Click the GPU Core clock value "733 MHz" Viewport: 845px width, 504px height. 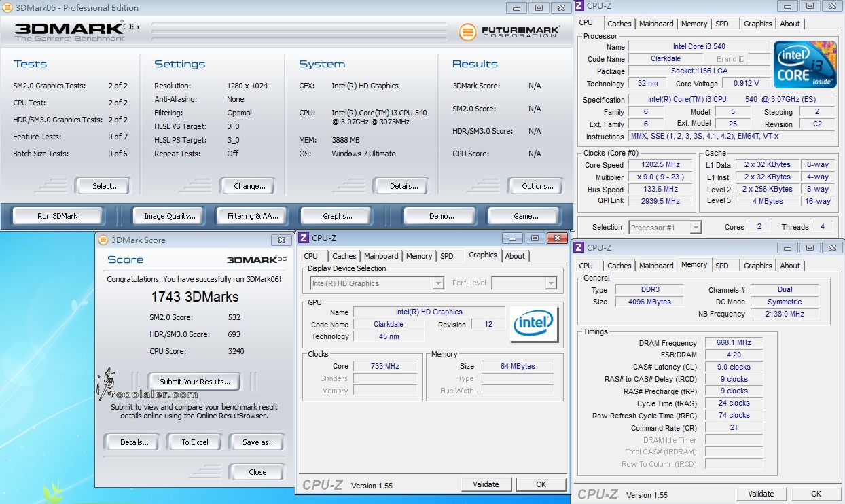coord(385,366)
